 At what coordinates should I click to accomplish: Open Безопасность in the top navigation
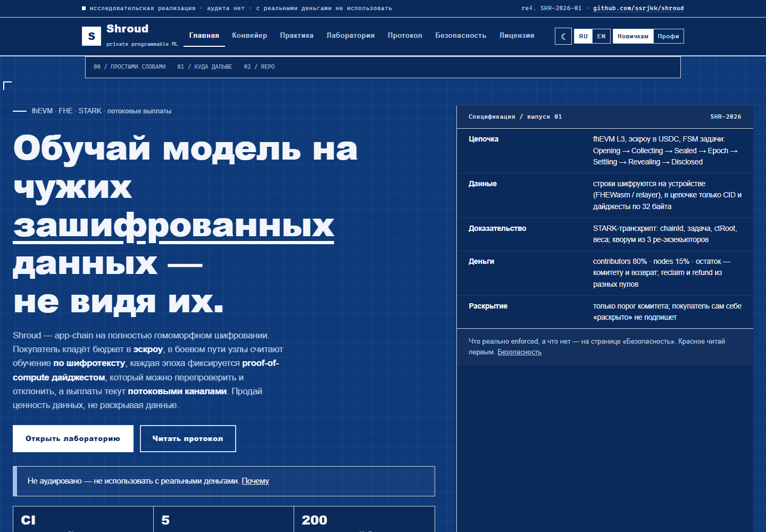coord(461,36)
